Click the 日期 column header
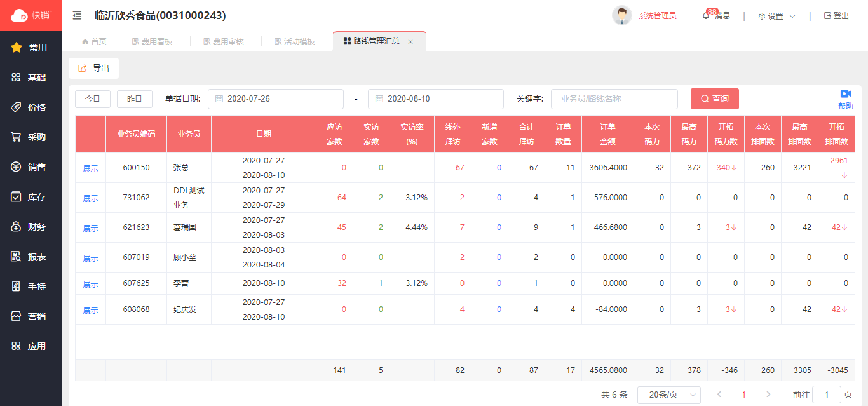868x406 pixels. point(264,134)
